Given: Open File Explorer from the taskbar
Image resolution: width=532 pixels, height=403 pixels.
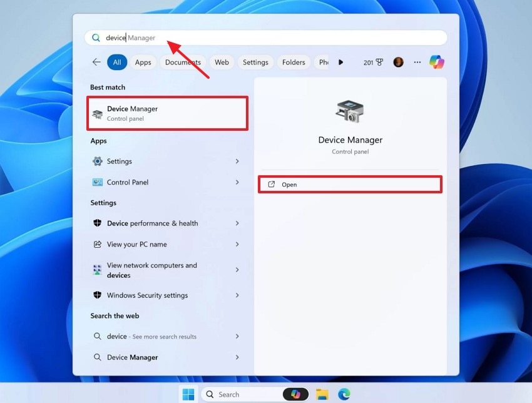Looking at the screenshot, I should pos(322,394).
